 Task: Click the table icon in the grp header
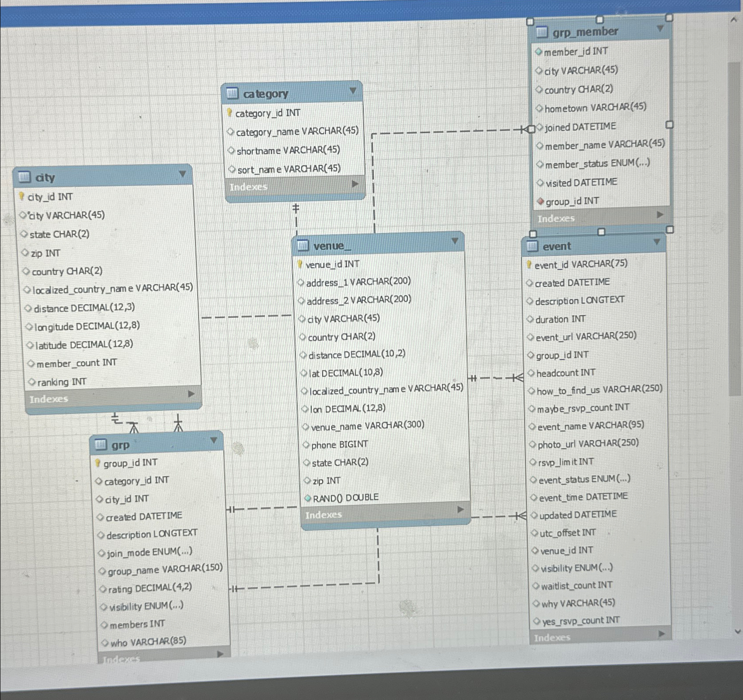(x=101, y=444)
